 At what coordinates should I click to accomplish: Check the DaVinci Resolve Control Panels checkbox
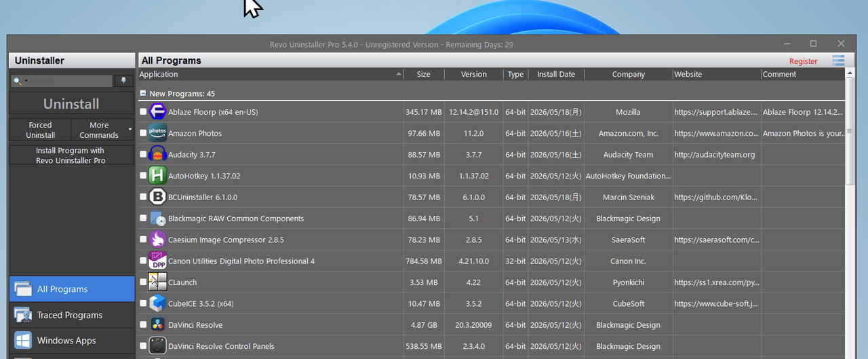coord(143,346)
